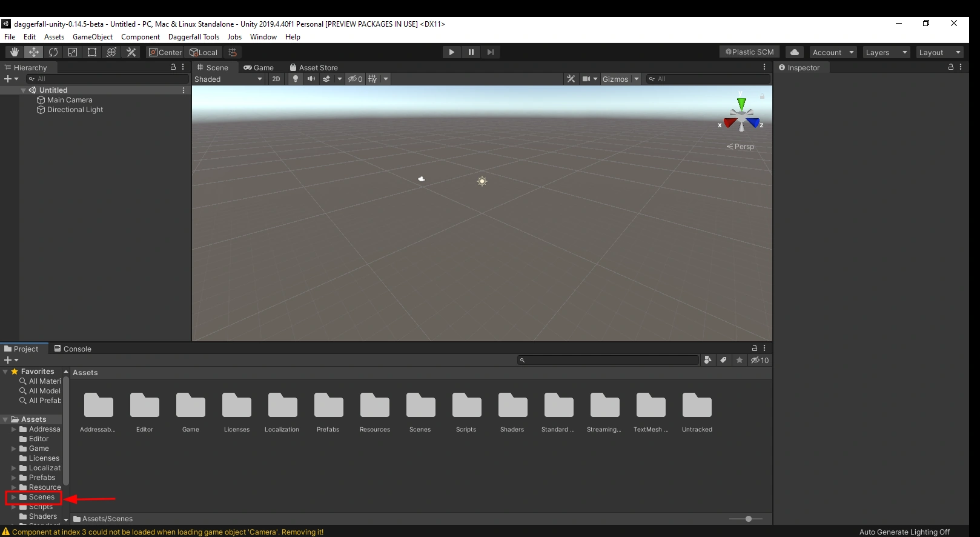Open the custom editor tools button
The height and width of the screenshot is (537, 980).
point(131,52)
